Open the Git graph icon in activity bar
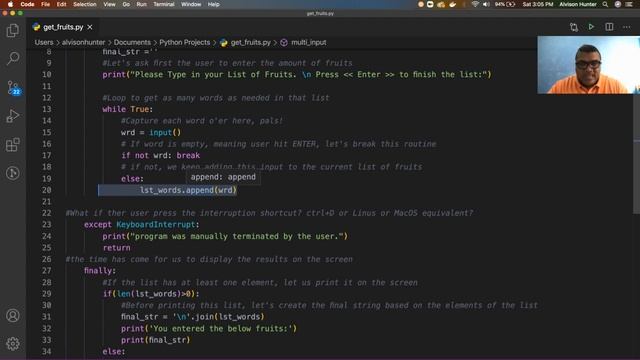 click(x=13, y=173)
